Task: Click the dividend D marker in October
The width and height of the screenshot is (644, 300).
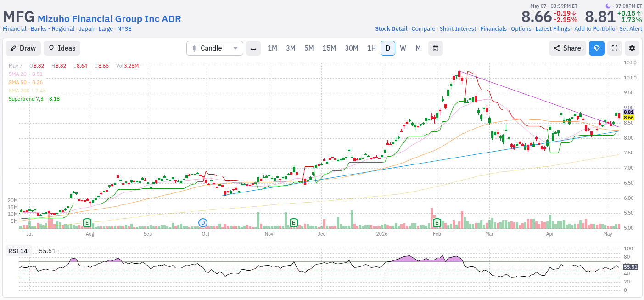Action: tap(203, 222)
